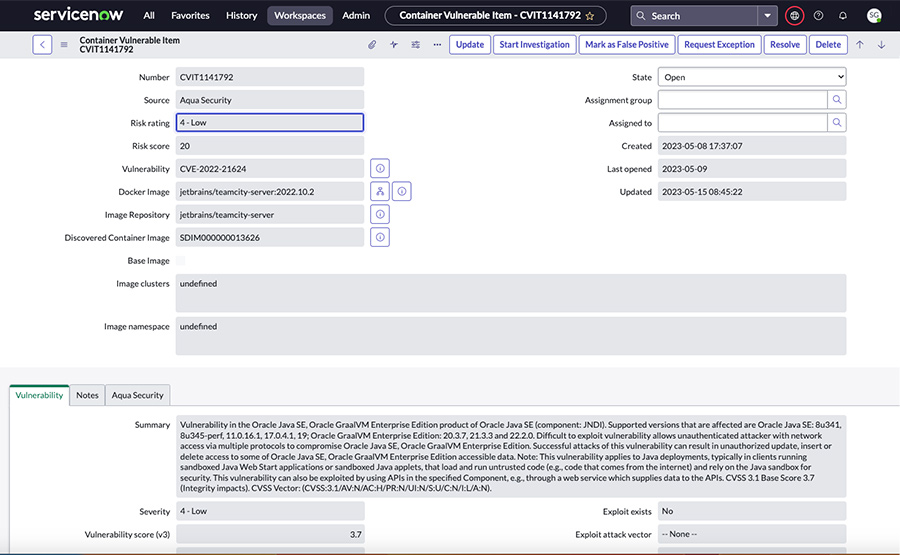This screenshot has width=900, height=555.
Task: Click Mark as False Positive button
Action: (627, 45)
